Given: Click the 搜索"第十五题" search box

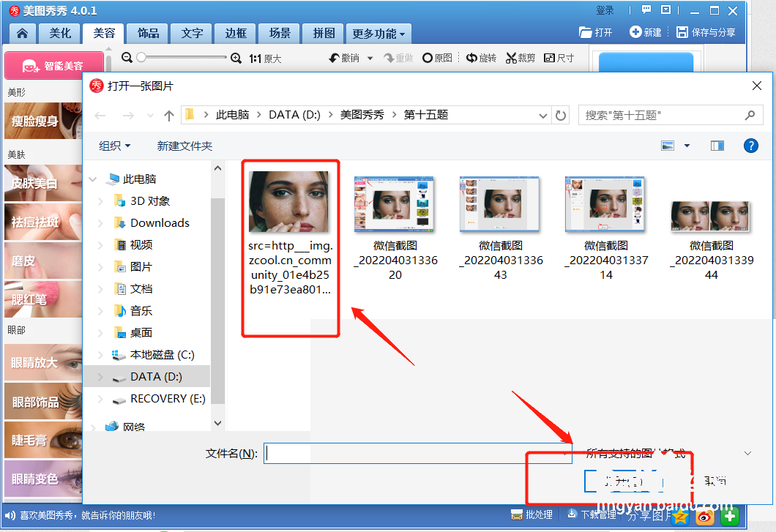Looking at the screenshot, I should click(x=671, y=116).
